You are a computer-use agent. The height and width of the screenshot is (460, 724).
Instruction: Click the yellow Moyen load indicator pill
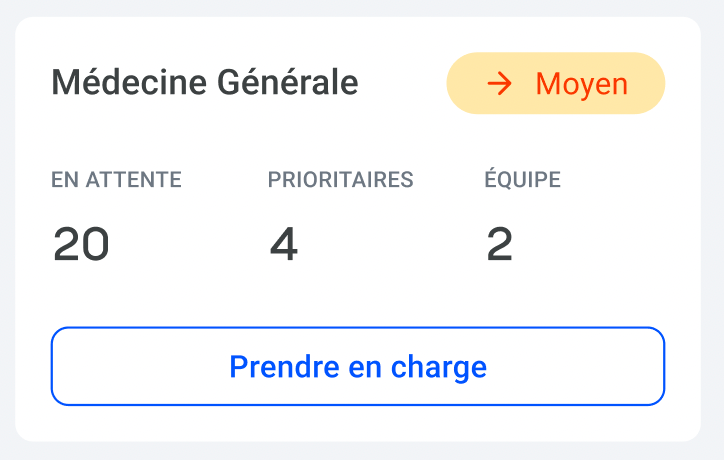[x=556, y=83]
